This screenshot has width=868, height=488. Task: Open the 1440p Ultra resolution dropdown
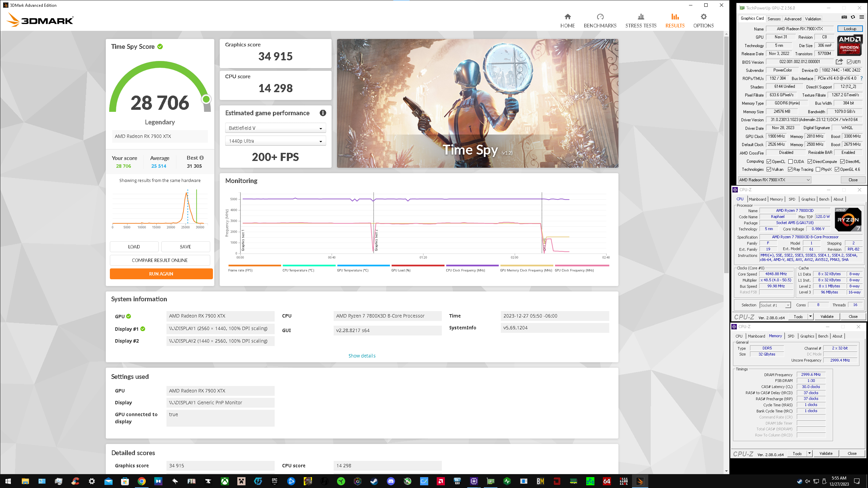pos(275,141)
